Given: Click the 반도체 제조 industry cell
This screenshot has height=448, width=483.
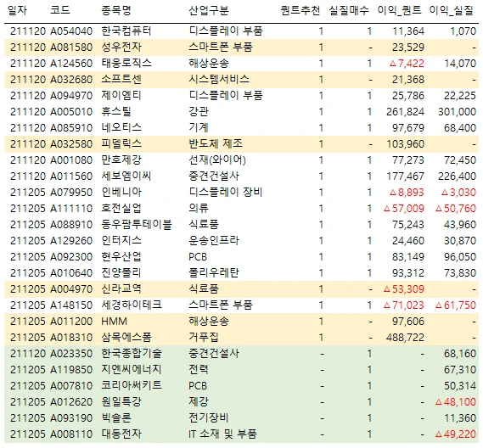Looking at the screenshot, I should [x=216, y=143].
